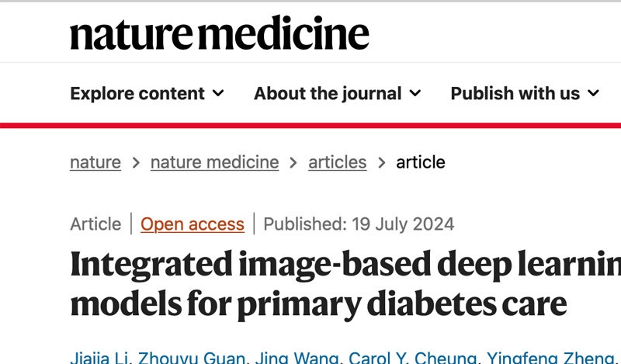
Task: Go to articles breadcrumb link
Action: pyautogui.click(x=338, y=162)
